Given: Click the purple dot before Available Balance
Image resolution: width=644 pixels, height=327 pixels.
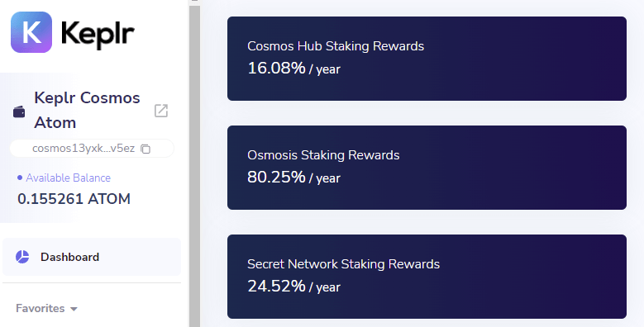Looking at the screenshot, I should [x=20, y=178].
